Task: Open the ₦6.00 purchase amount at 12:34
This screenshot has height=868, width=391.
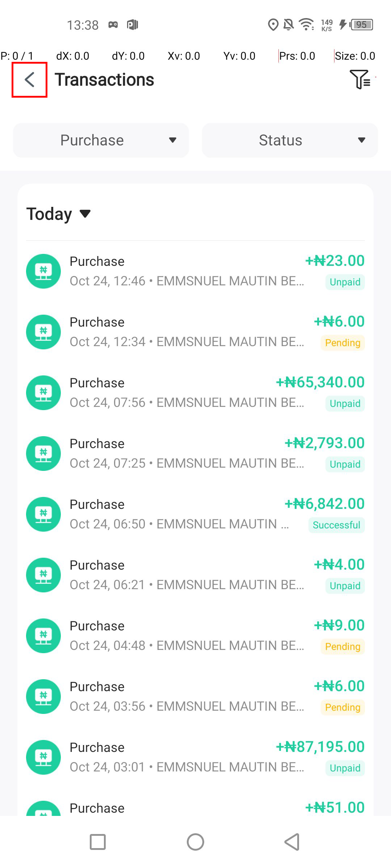Action: (339, 322)
